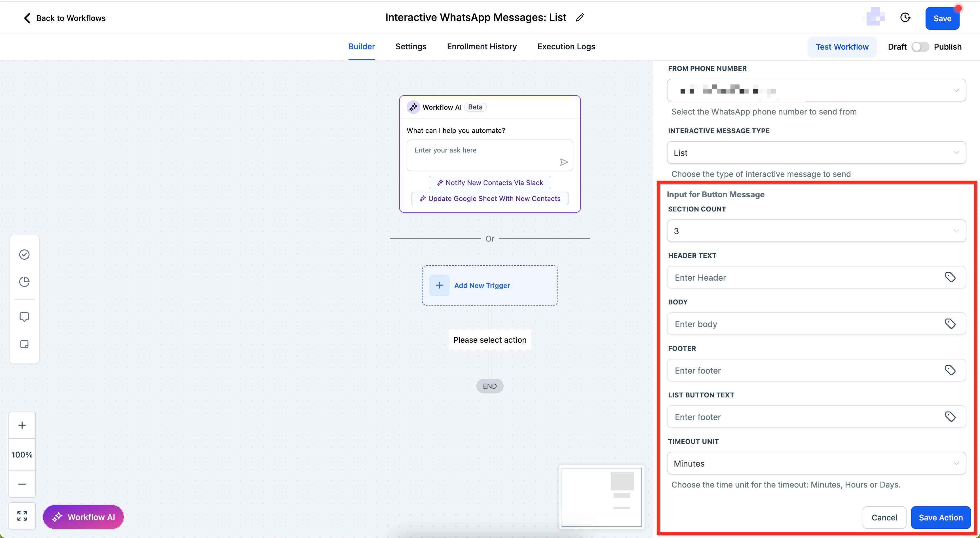Click the pencil icon to rename workflow
Image resolution: width=980 pixels, height=538 pixels.
click(580, 18)
